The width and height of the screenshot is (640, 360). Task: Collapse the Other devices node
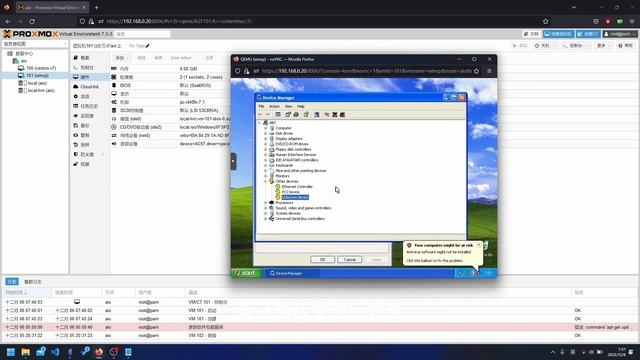(x=266, y=181)
